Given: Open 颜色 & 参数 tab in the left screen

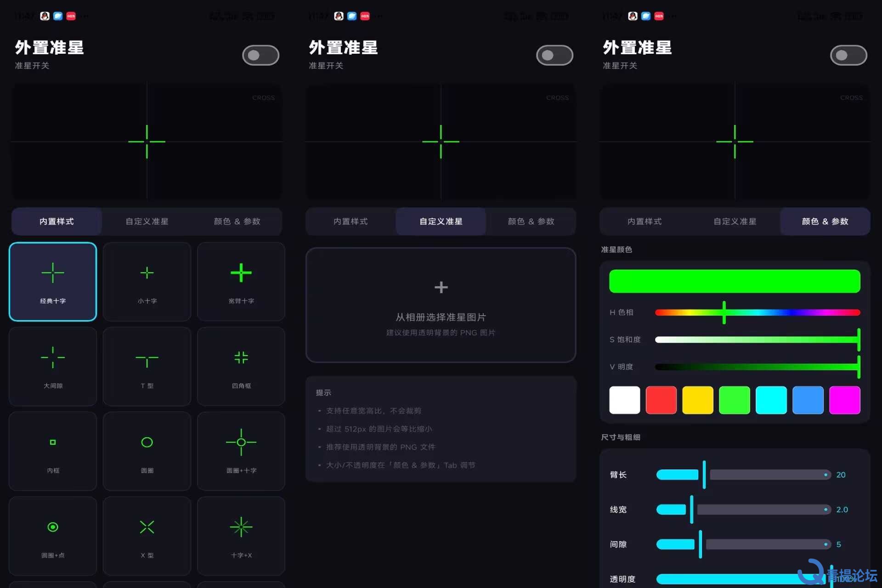Looking at the screenshot, I should click(x=237, y=221).
